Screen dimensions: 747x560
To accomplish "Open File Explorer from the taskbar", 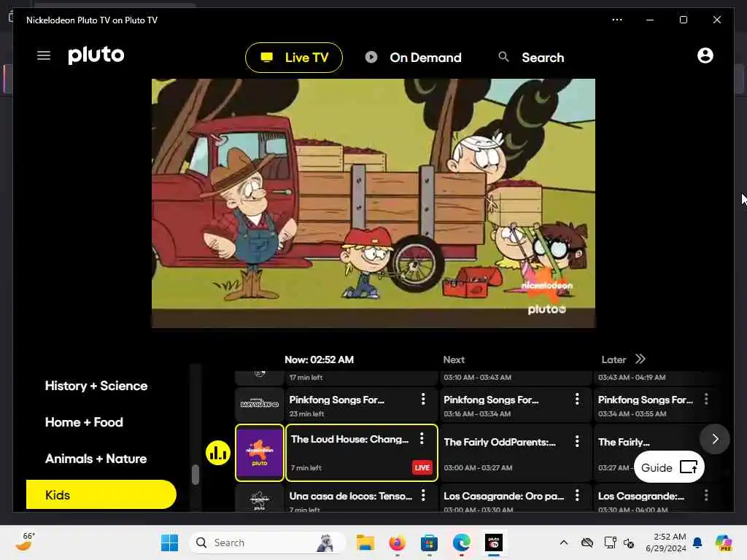I will pos(365,542).
